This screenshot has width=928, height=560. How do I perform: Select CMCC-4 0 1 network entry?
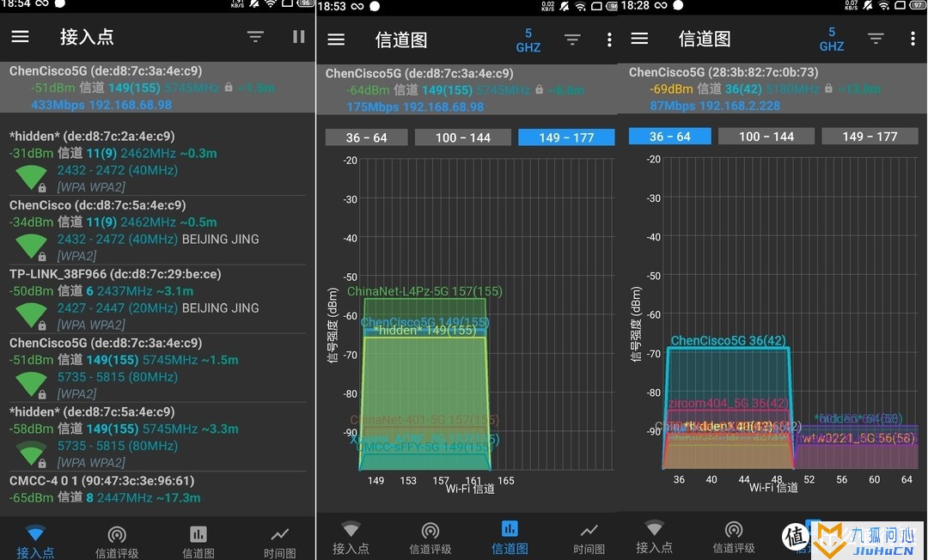157,490
